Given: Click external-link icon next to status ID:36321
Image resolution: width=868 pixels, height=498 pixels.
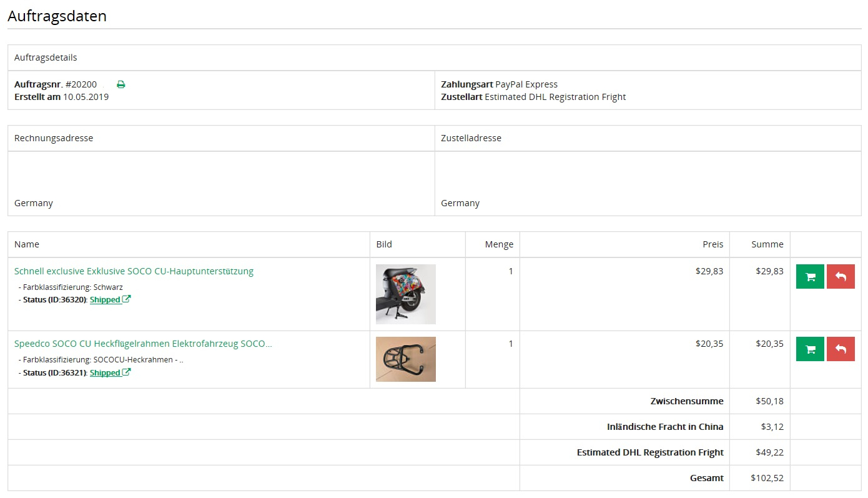Looking at the screenshot, I should click(x=127, y=372).
